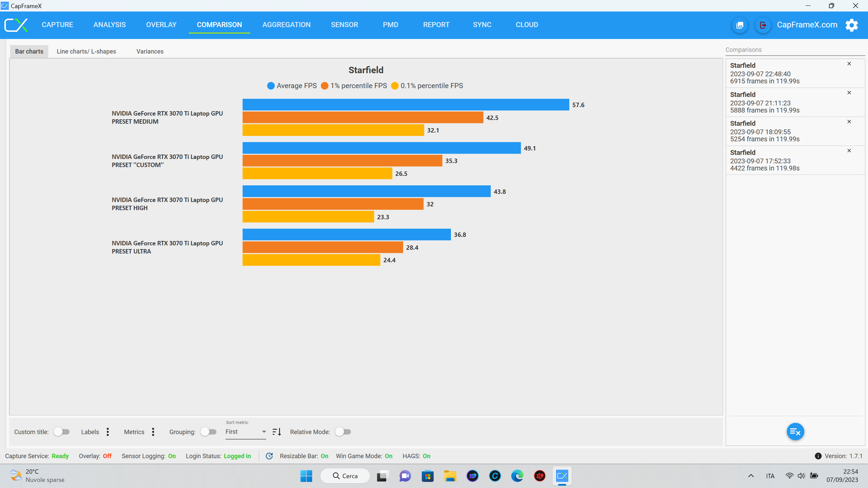Click the Starfield chart title
This screenshot has height=488, width=868.
366,70
